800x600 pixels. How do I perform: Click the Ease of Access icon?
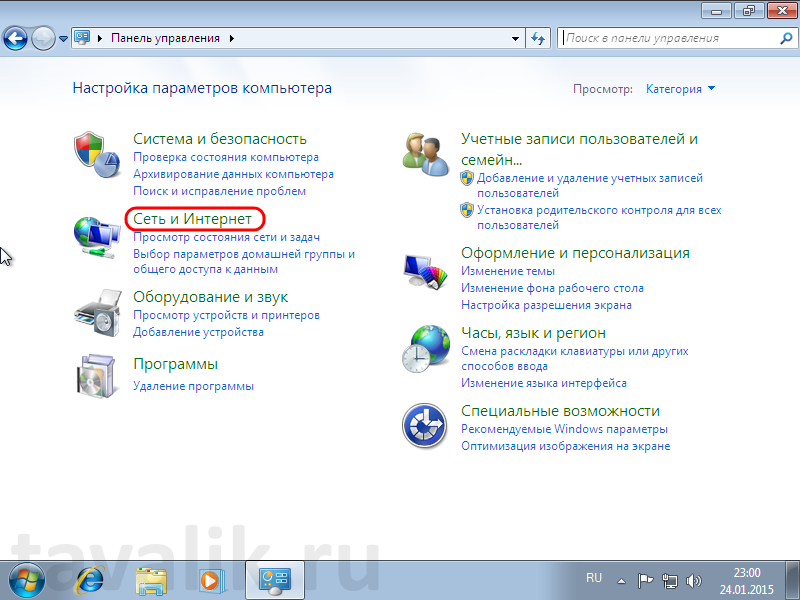424,426
